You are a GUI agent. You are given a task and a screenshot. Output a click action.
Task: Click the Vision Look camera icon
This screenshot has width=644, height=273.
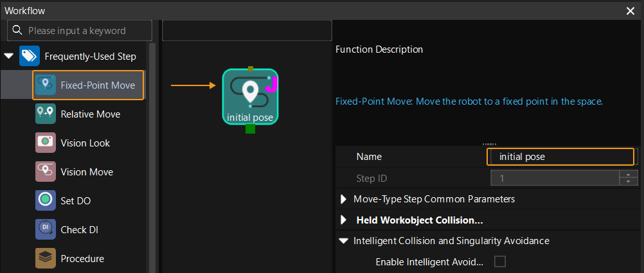click(x=45, y=143)
